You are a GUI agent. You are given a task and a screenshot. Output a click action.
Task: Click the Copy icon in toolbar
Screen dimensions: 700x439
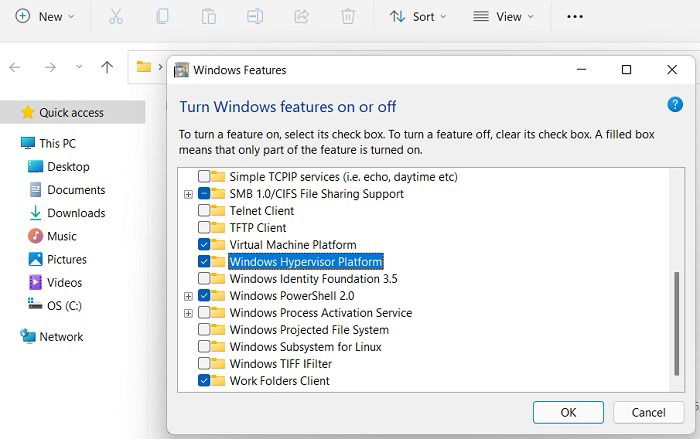click(162, 17)
